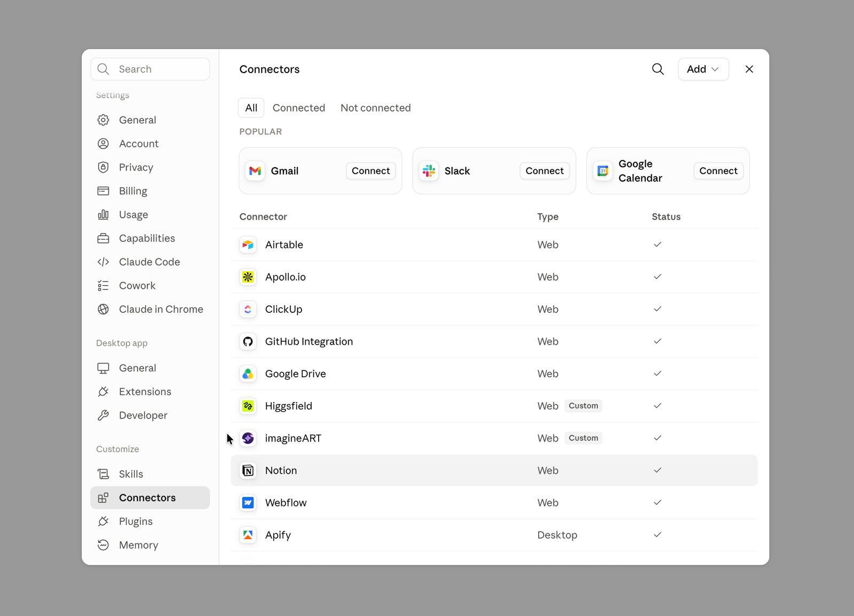The image size is (854, 616).
Task: Click the Apify connector icon
Action: [248, 535]
